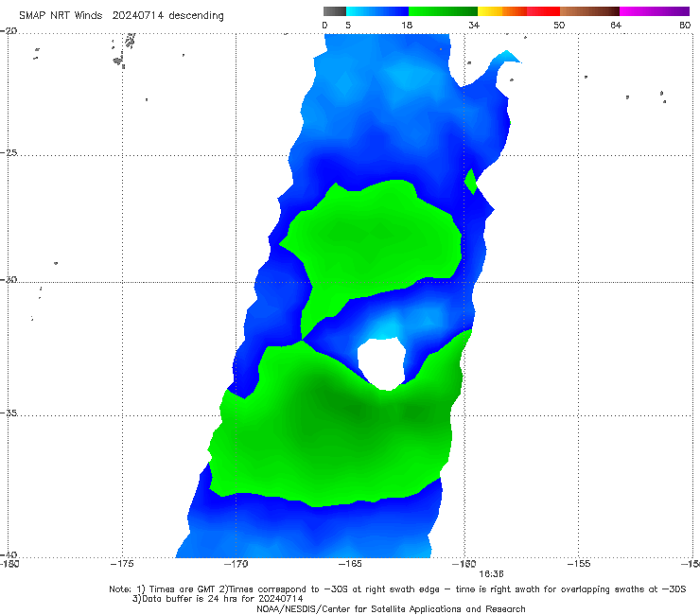Click the upper green wind region in the swath

coord(375,241)
